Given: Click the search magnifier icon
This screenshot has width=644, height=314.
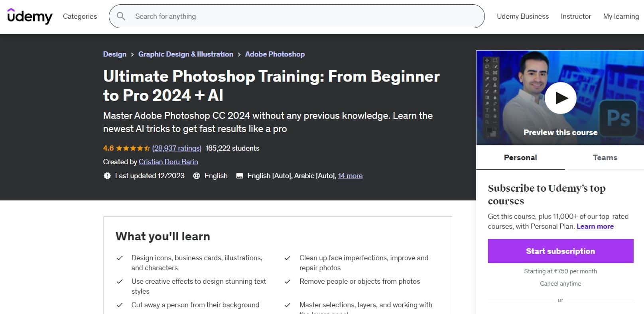Looking at the screenshot, I should pyautogui.click(x=121, y=16).
